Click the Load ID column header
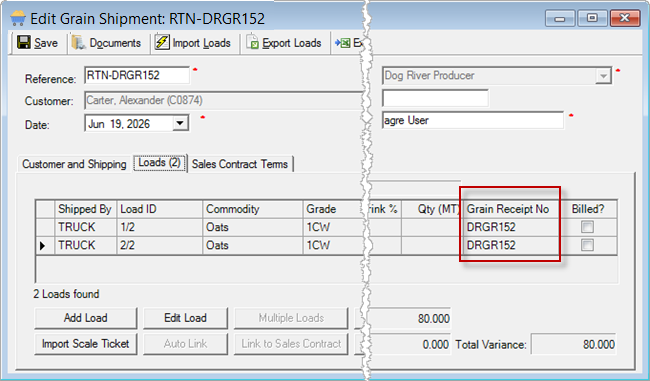The height and width of the screenshot is (381, 650). pyautogui.click(x=160, y=209)
